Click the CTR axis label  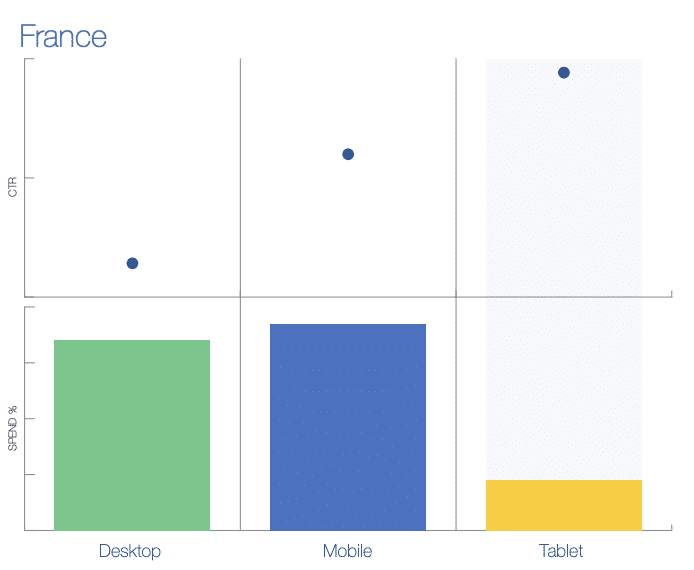12,187
